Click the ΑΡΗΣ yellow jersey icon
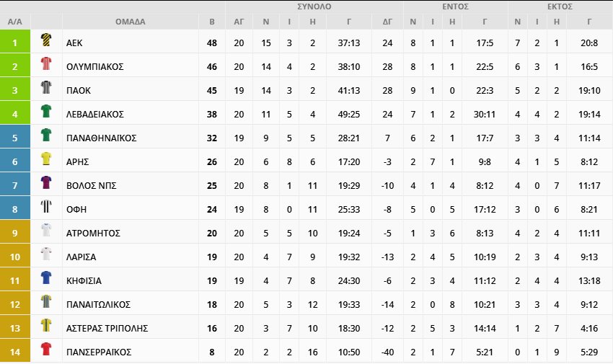This screenshot has width=613, height=364. (46, 160)
